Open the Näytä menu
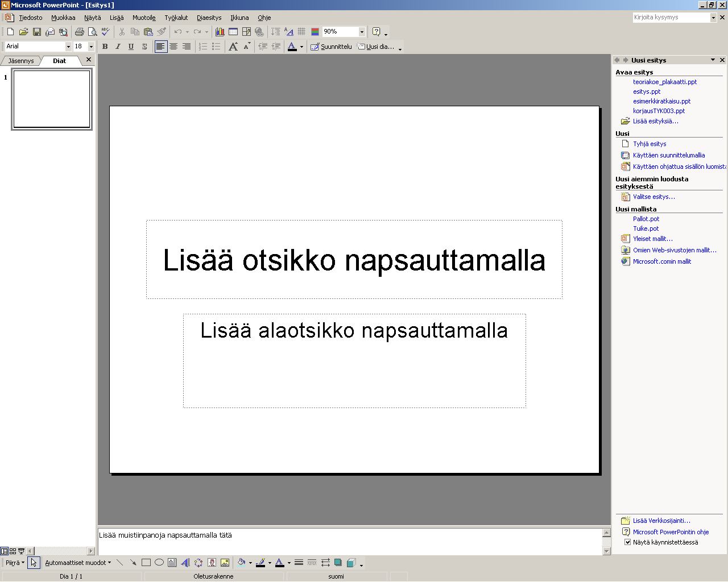The width and height of the screenshot is (728, 582). pos(93,18)
